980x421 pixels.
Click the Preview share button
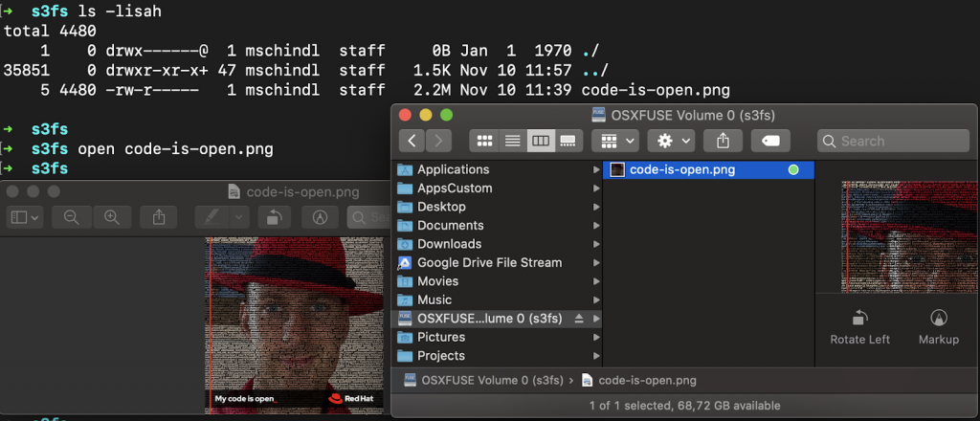[x=159, y=217]
